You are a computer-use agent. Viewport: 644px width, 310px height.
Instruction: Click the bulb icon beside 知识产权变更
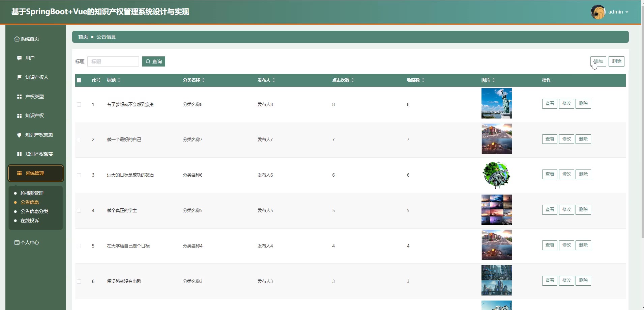tap(19, 135)
